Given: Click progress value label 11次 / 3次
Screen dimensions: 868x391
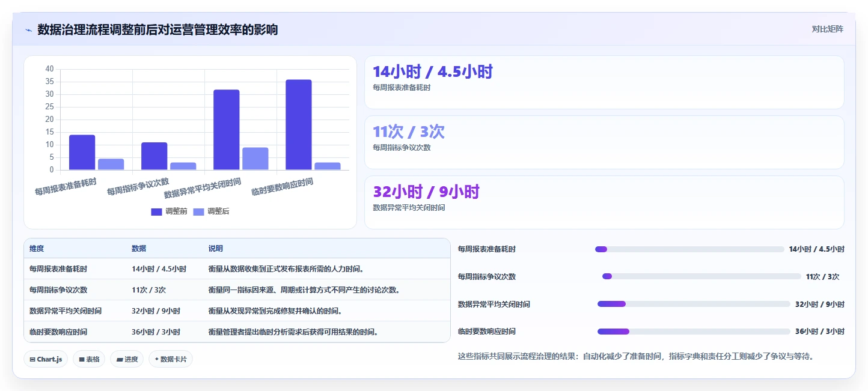Looking at the screenshot, I should [x=823, y=277].
